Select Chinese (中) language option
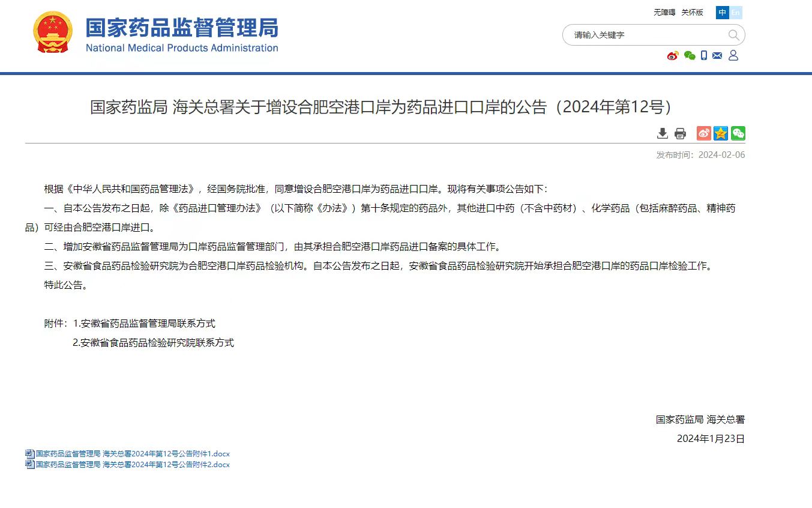812x508 pixels. pyautogui.click(x=723, y=13)
